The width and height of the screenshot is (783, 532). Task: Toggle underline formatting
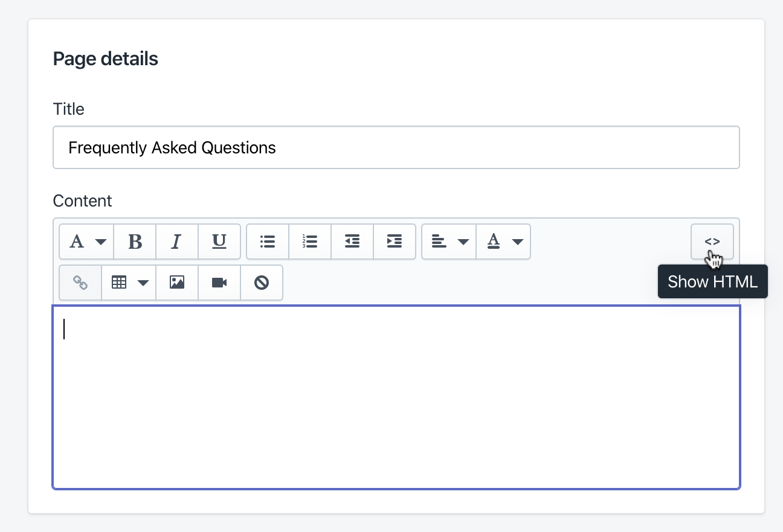pos(219,242)
